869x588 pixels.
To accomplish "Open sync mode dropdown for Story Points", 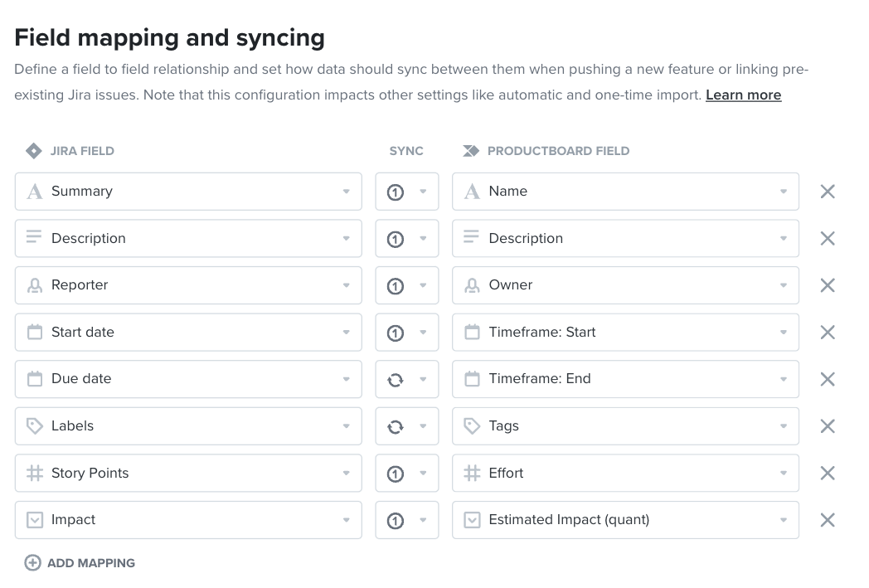I will pos(407,474).
